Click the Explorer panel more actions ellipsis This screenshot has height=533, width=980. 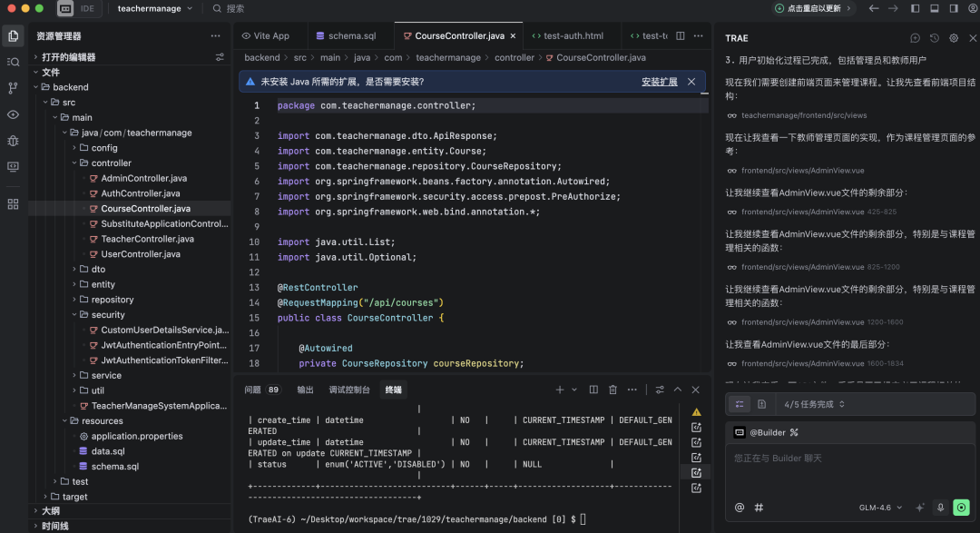(x=216, y=36)
